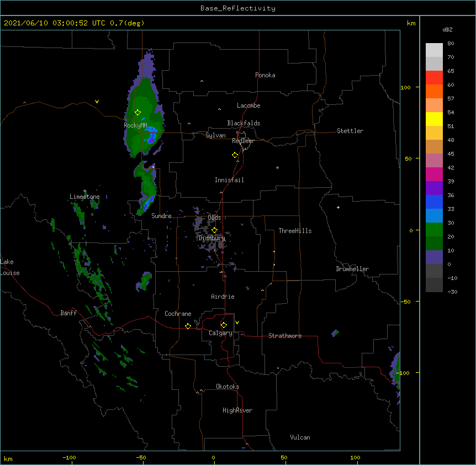Click the -30 value on the dBZ legend

[452, 292]
